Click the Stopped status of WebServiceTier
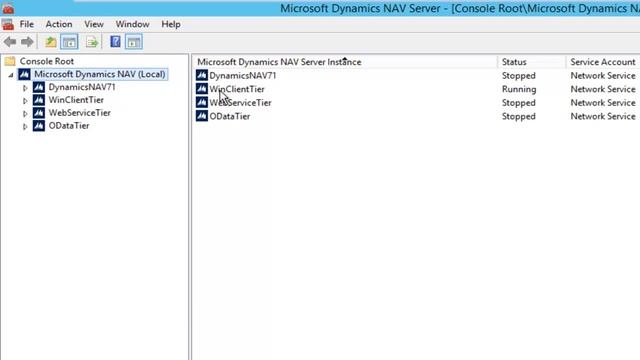Screen dimensions: 640x360 [x=519, y=102]
